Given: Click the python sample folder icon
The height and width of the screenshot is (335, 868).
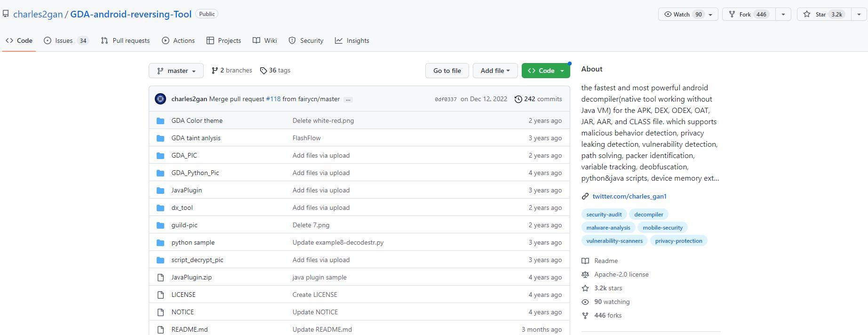Looking at the screenshot, I should click(160, 243).
